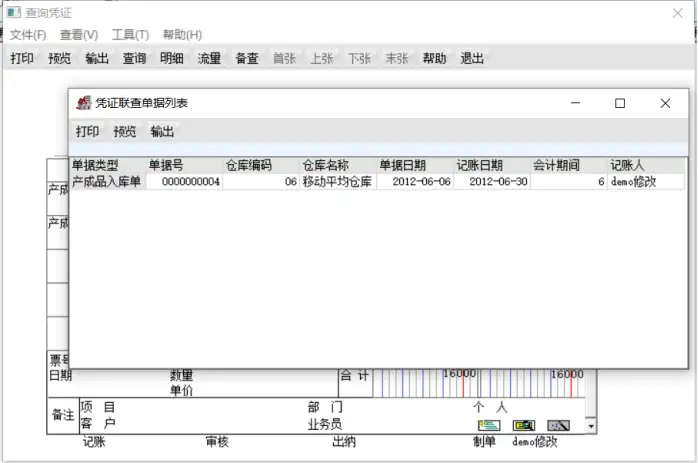Click 备查 in the main toolbar

247,58
